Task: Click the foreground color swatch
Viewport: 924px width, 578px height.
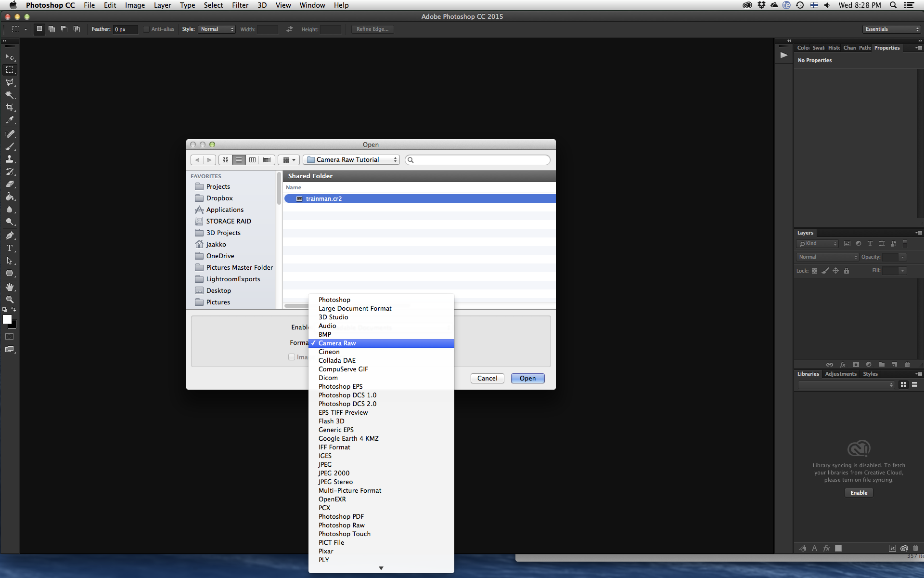Action: 7,319
